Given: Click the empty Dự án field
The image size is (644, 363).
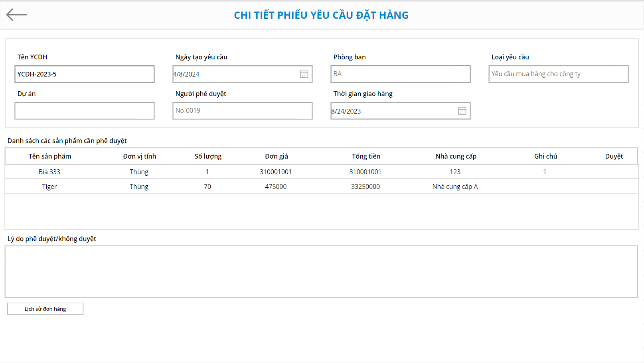Looking at the screenshot, I should (x=85, y=111).
